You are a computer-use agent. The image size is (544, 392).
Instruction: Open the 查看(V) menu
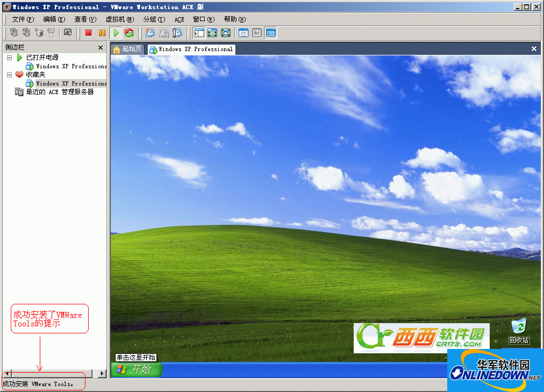pos(85,19)
